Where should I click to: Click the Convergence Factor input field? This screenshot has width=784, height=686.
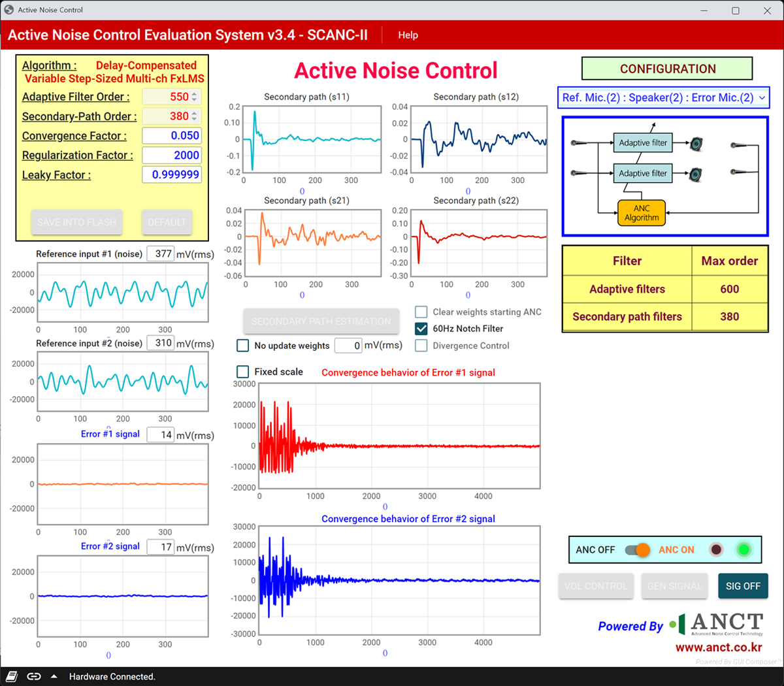172,136
